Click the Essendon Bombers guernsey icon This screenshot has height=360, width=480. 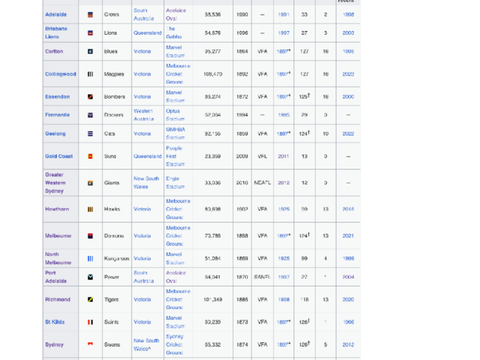pos(90,97)
